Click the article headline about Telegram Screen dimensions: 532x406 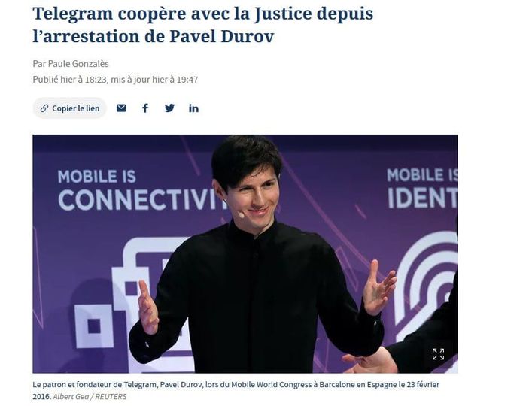coord(203,25)
